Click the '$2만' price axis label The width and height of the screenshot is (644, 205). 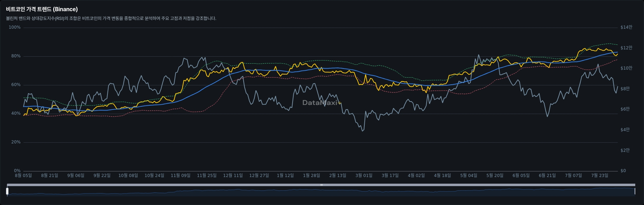click(625, 150)
